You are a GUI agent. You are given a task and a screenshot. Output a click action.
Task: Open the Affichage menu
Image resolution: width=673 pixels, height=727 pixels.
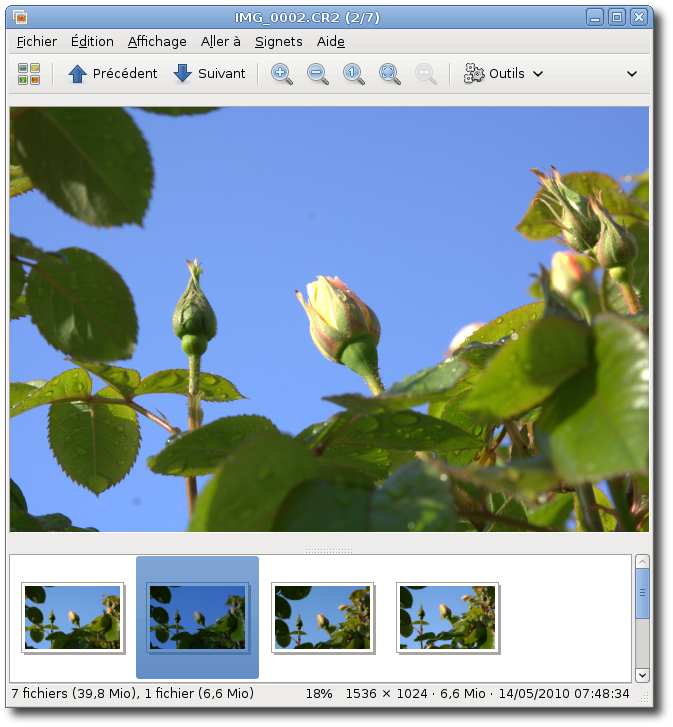(x=157, y=41)
